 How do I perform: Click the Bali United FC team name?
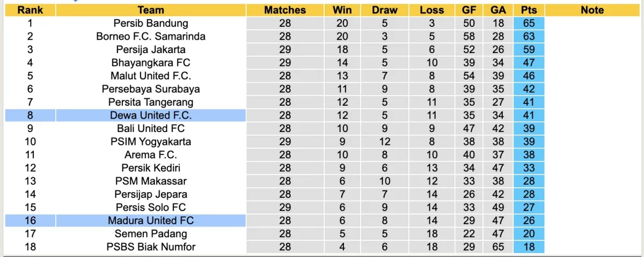pyautogui.click(x=151, y=128)
